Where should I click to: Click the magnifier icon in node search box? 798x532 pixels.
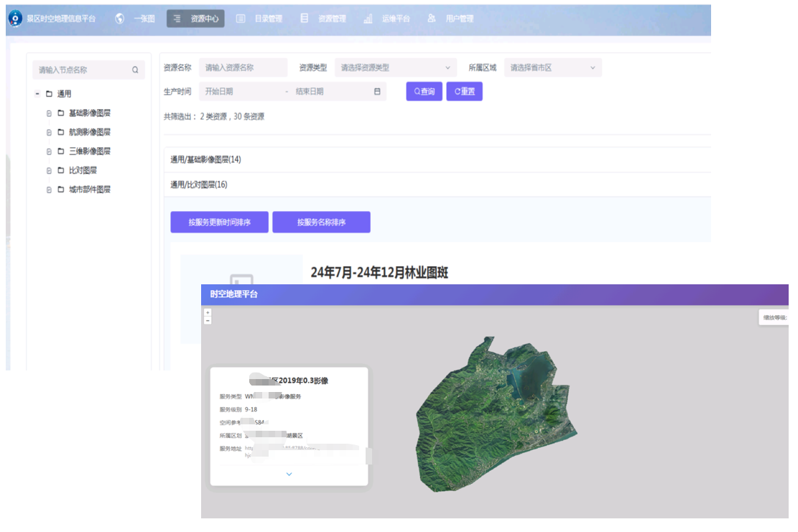pyautogui.click(x=135, y=70)
